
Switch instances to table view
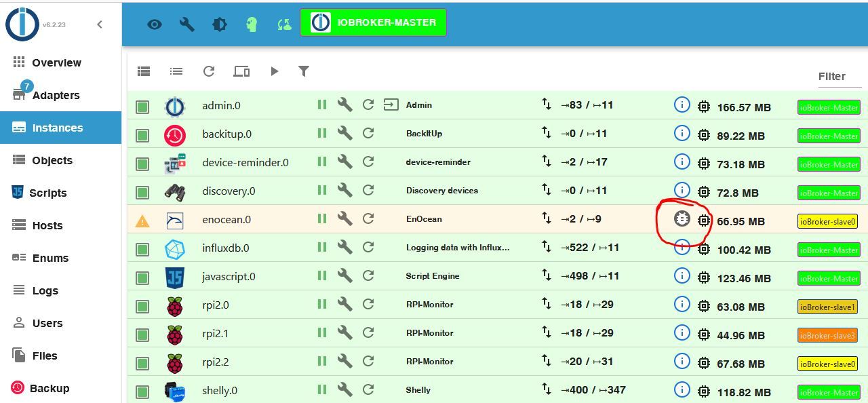144,71
